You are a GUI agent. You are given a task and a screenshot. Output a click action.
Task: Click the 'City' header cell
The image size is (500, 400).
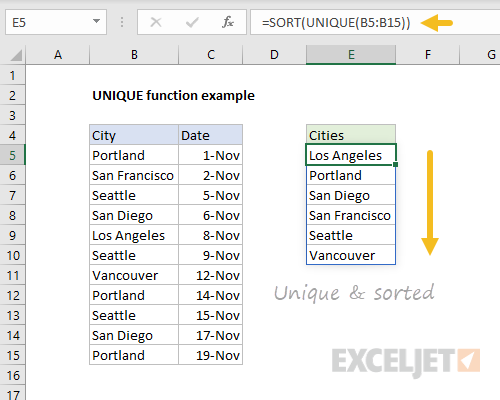[134, 135]
